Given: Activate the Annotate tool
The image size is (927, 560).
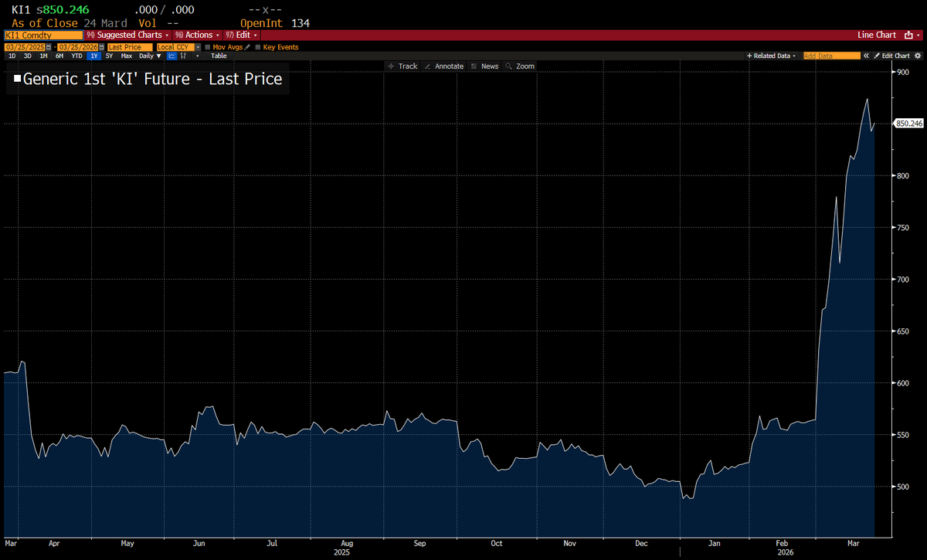Looking at the screenshot, I should pos(444,66).
